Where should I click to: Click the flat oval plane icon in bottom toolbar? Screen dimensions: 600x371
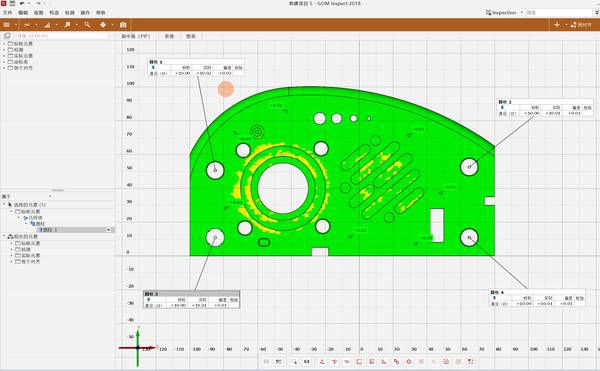pyautogui.click(x=347, y=361)
